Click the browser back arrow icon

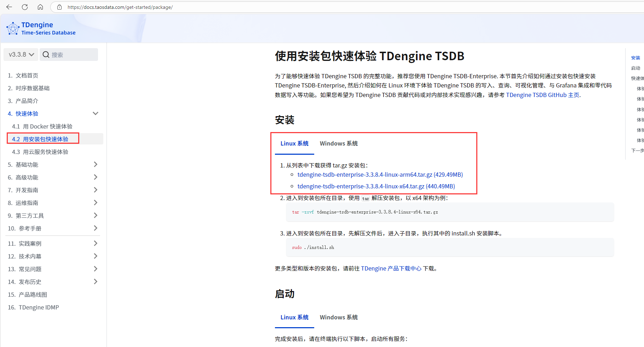coord(9,7)
